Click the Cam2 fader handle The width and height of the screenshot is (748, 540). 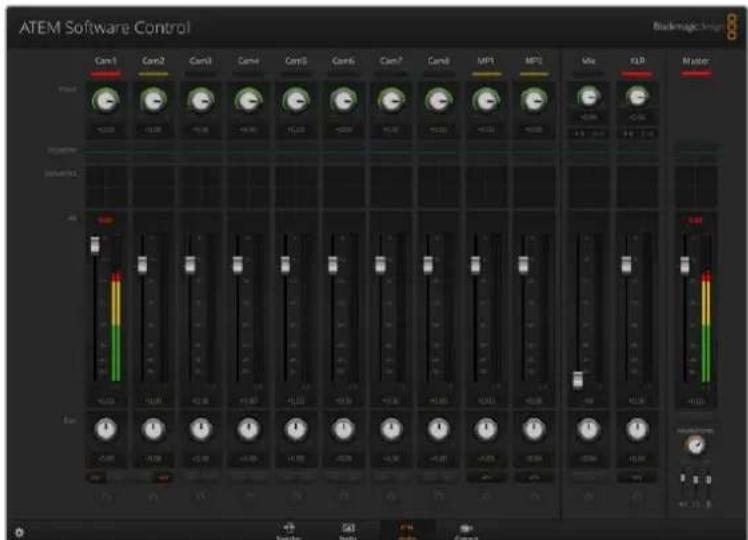click(x=142, y=264)
